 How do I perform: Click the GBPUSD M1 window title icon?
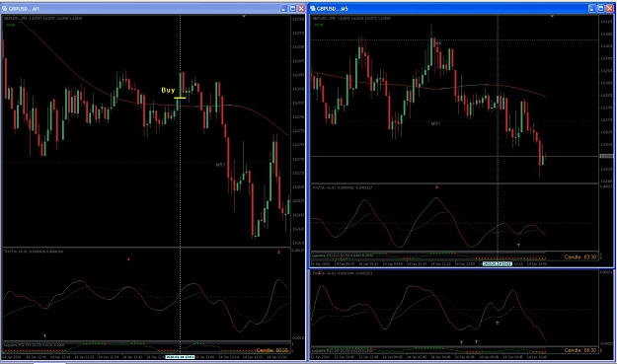(x=5, y=9)
